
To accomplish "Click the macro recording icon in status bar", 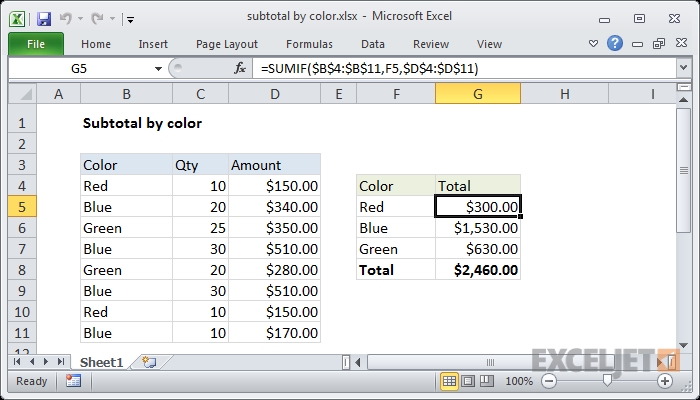I will [x=73, y=381].
